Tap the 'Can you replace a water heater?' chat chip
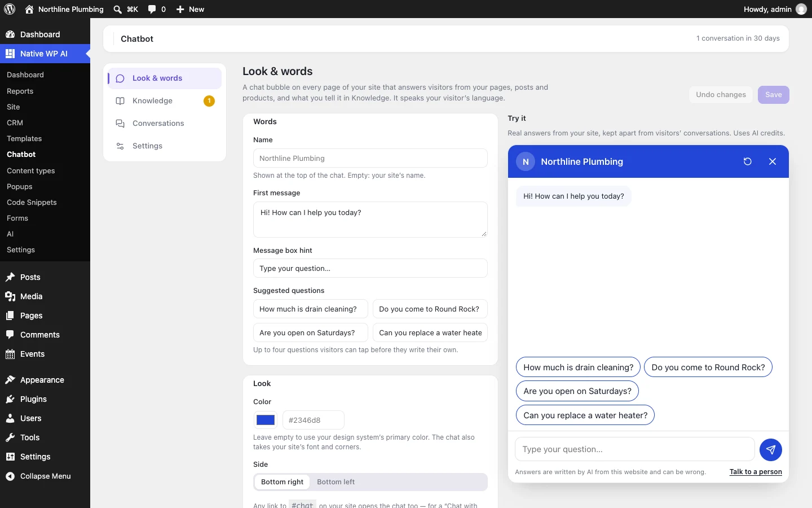This screenshot has width=812, height=508. 585,415
